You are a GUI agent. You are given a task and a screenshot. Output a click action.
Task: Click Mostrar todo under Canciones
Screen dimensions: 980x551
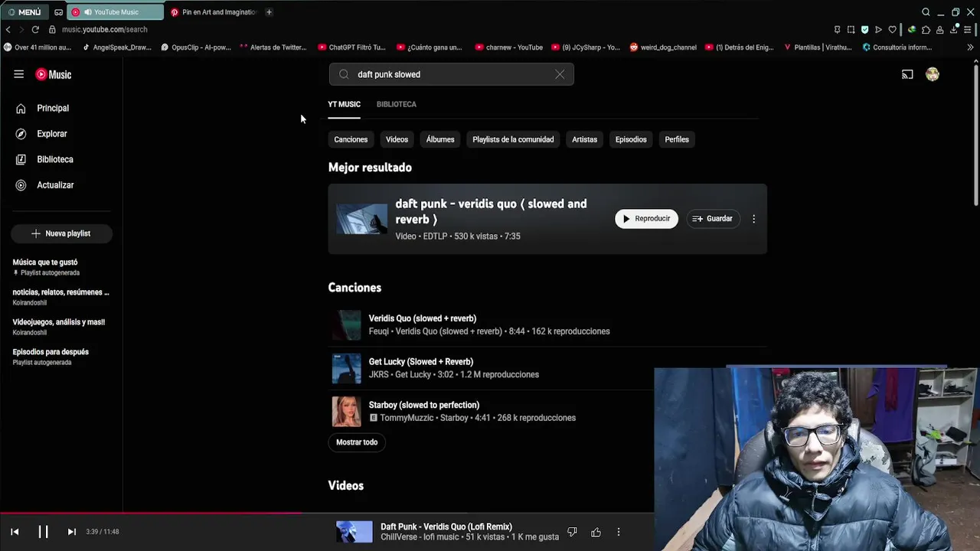(x=357, y=442)
